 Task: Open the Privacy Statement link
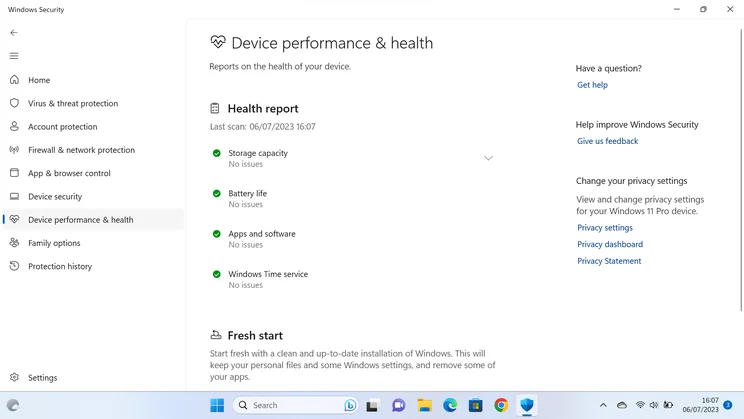(x=609, y=261)
